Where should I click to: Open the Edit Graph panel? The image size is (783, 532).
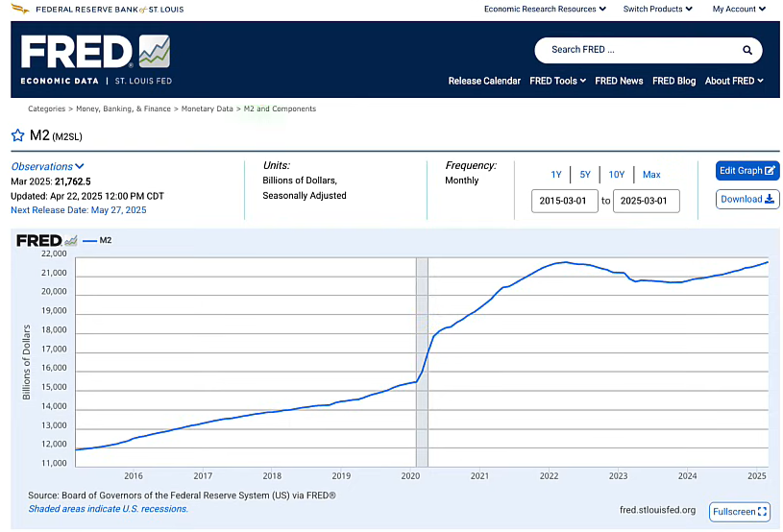[747, 170]
